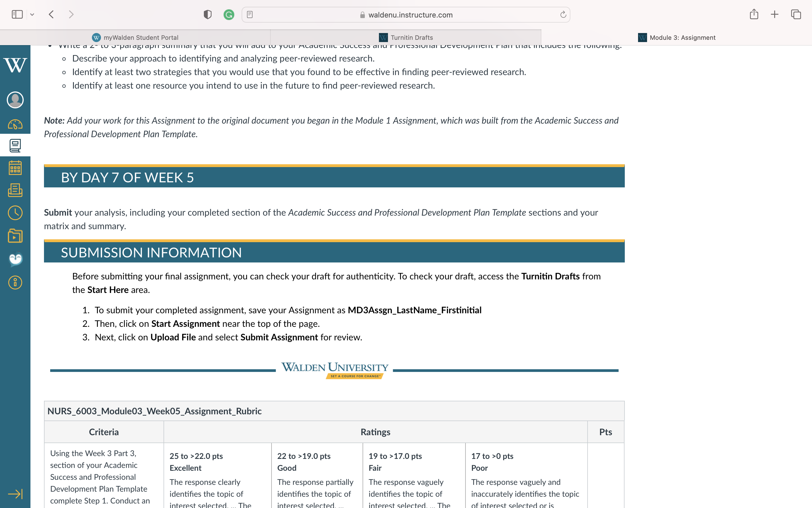Screen dimensions: 812x508
Task: Click the MD3Assgn_LastName_Firstinitial filename text
Action: coord(414,310)
